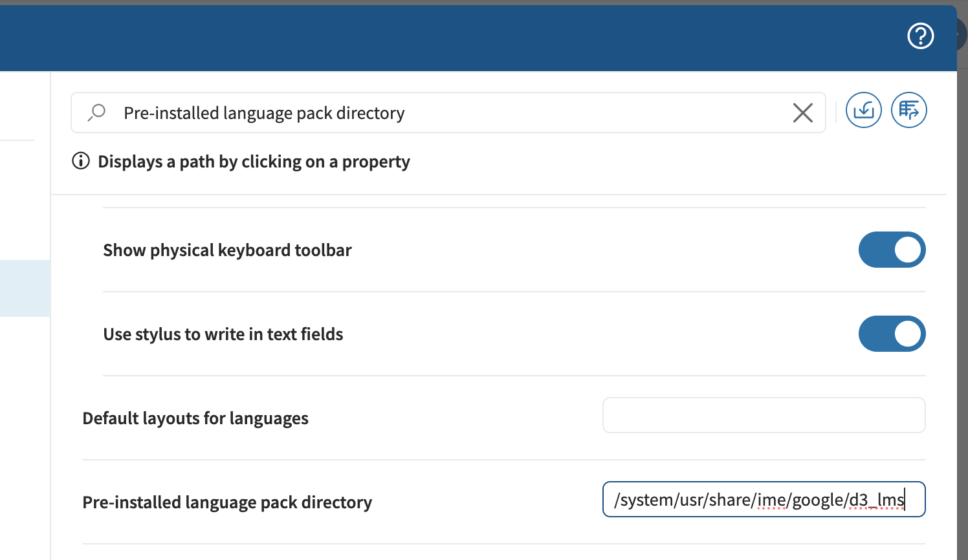
Task: Select the Use stylus to write label
Action: (223, 334)
